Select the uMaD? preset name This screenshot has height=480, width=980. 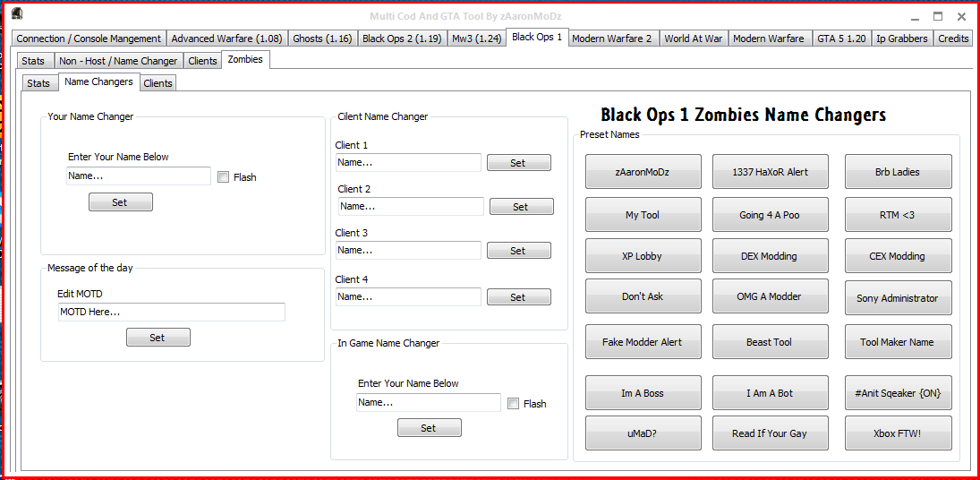643,433
